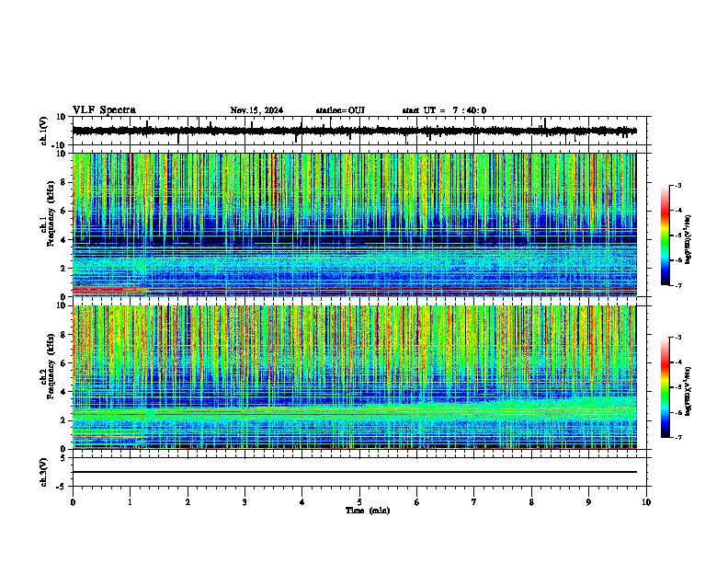Click the "station=OUI" header label
728x563 pixels.
[x=340, y=110]
